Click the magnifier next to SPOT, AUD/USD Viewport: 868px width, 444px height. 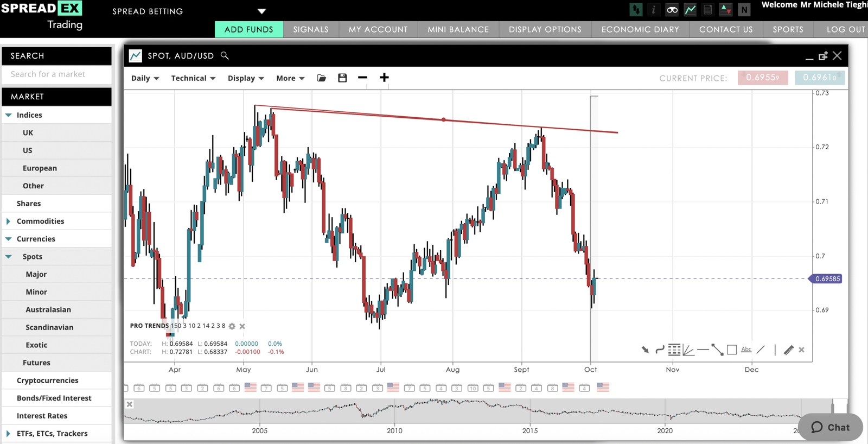(225, 55)
